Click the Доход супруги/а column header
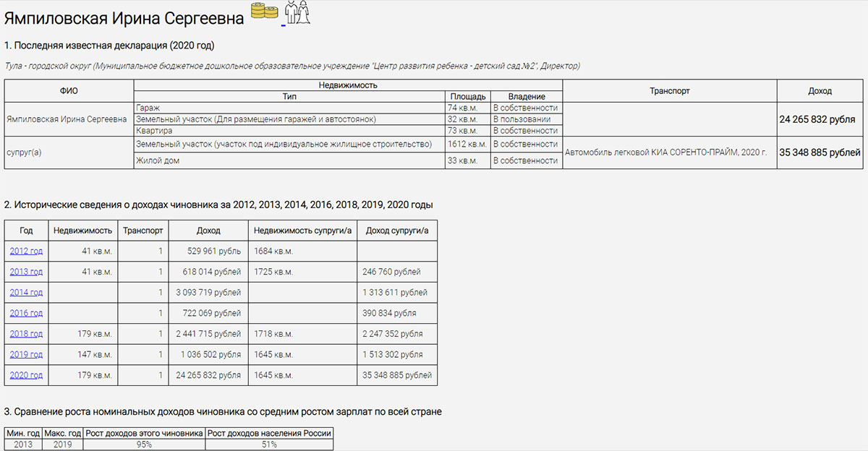 coord(397,231)
